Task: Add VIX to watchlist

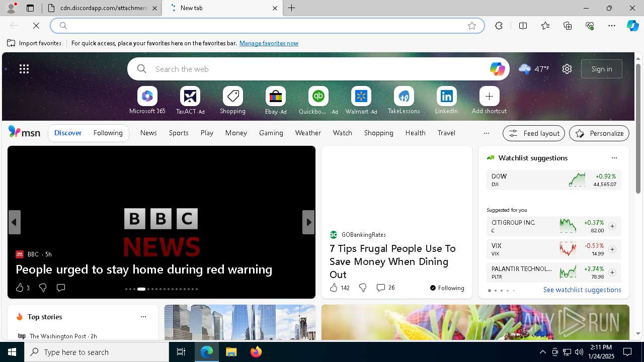Action: [x=612, y=249]
